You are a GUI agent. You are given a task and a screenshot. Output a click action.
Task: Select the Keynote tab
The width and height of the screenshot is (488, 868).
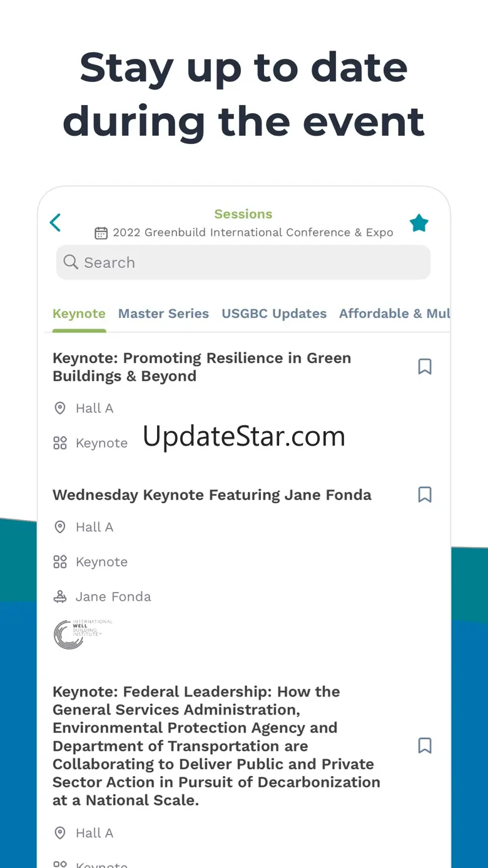tap(79, 314)
